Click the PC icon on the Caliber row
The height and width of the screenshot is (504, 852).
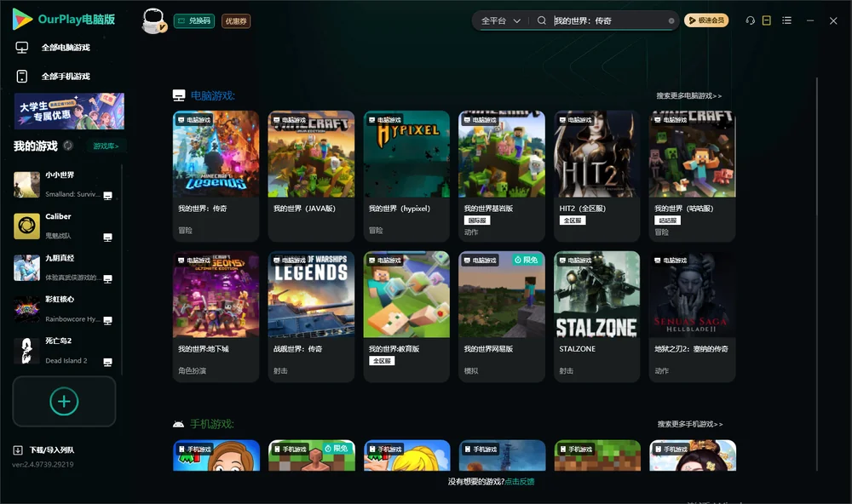click(107, 238)
